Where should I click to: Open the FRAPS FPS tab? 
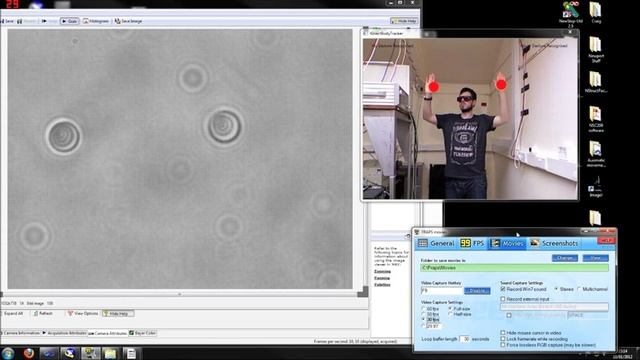point(472,243)
